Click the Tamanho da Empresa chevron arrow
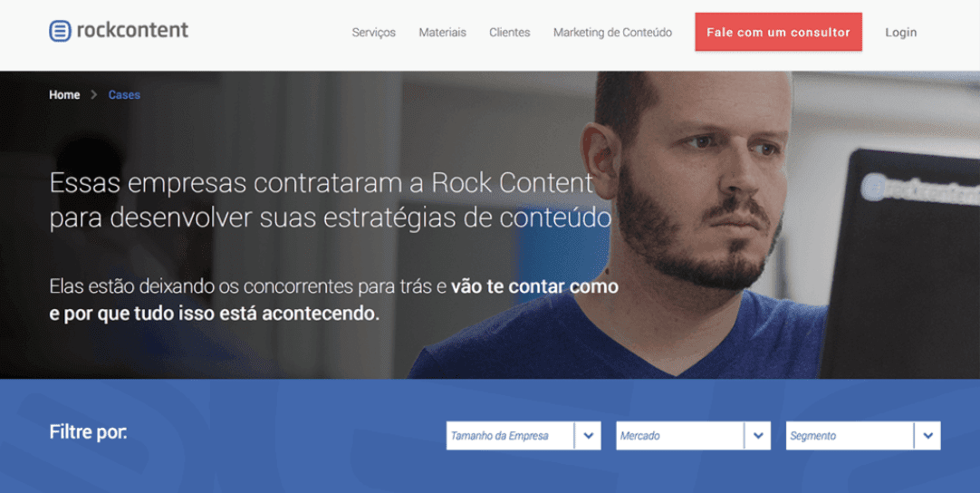The image size is (980, 493). click(x=588, y=435)
